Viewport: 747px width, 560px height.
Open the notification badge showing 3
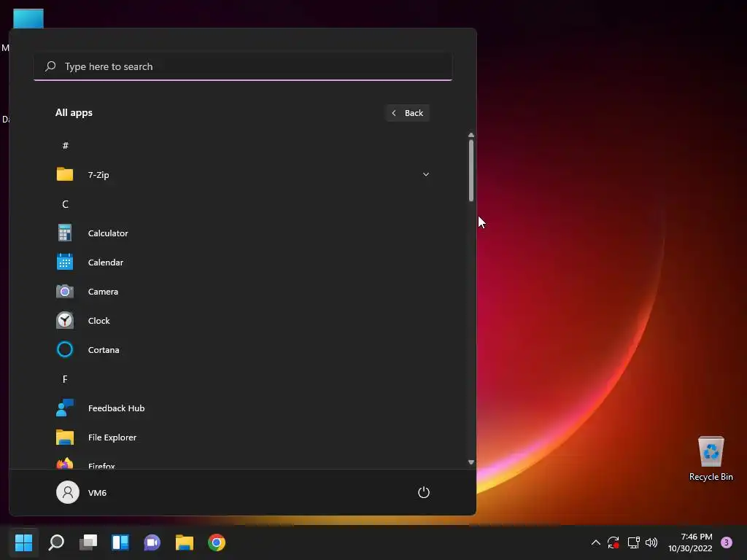(726, 542)
